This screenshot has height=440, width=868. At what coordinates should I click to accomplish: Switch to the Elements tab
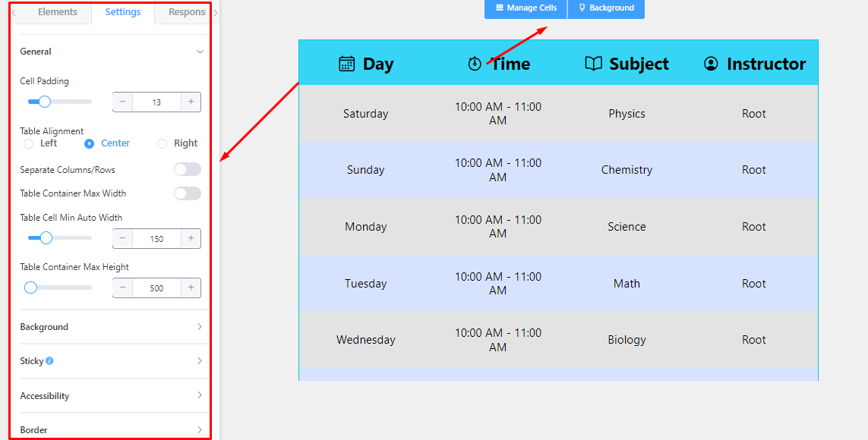point(58,12)
